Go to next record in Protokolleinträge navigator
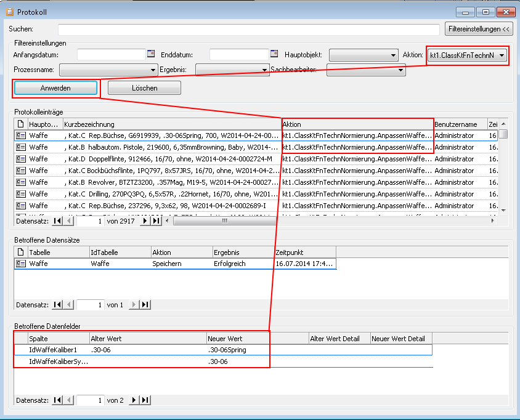Screen dimensions: 520x420 pyautogui.click(x=145, y=220)
